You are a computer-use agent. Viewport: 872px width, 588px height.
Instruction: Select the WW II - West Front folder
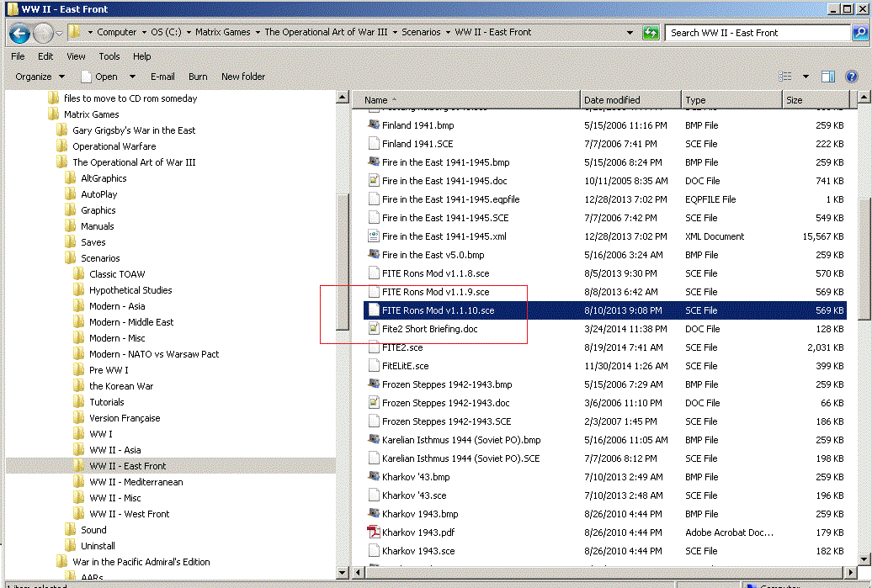click(x=129, y=513)
